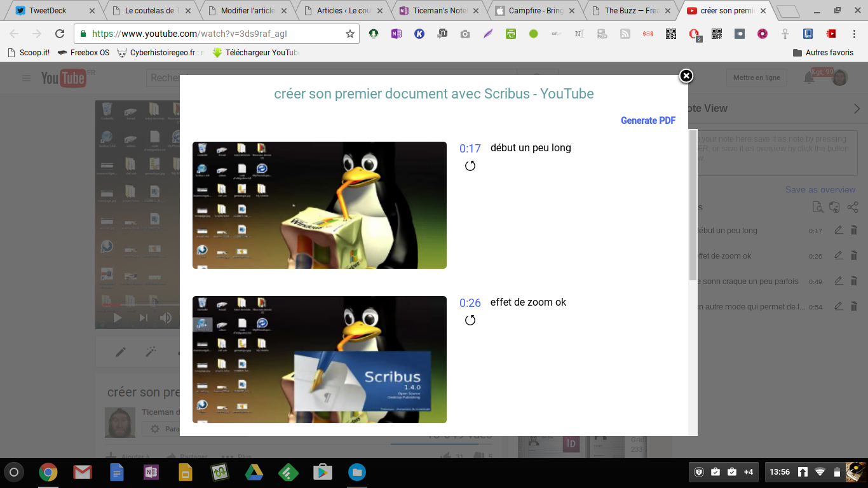Edit the 'effet de zoom ok' note
This screenshot has width=868, height=488.
pyautogui.click(x=839, y=255)
